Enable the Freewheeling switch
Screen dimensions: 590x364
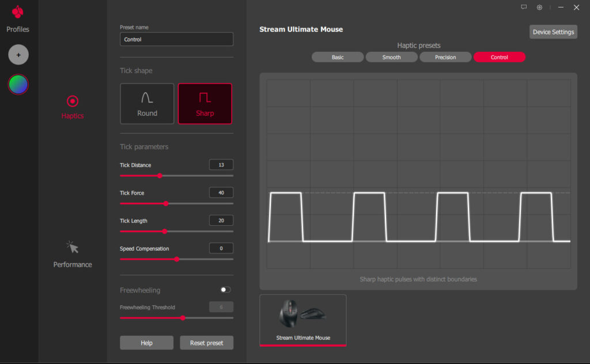[225, 290]
